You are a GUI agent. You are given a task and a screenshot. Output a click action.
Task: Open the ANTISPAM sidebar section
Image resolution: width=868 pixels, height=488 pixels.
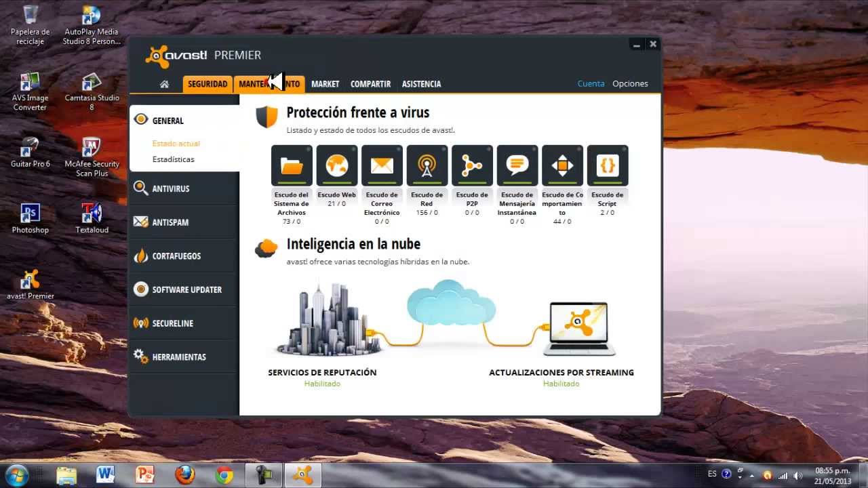click(184, 222)
